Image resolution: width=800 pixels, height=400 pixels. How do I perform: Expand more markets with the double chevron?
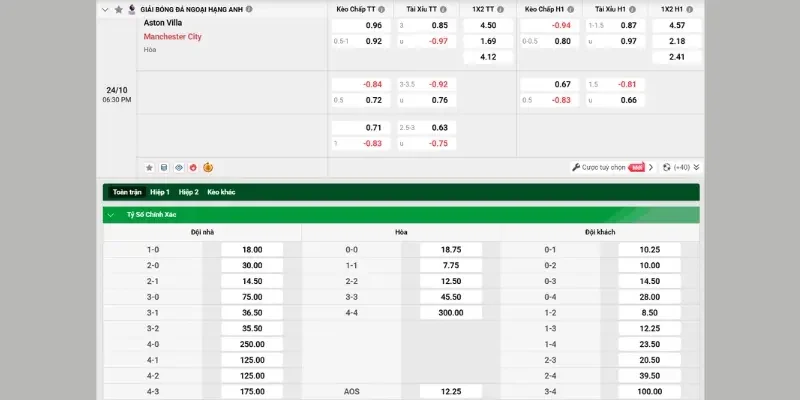pos(696,167)
